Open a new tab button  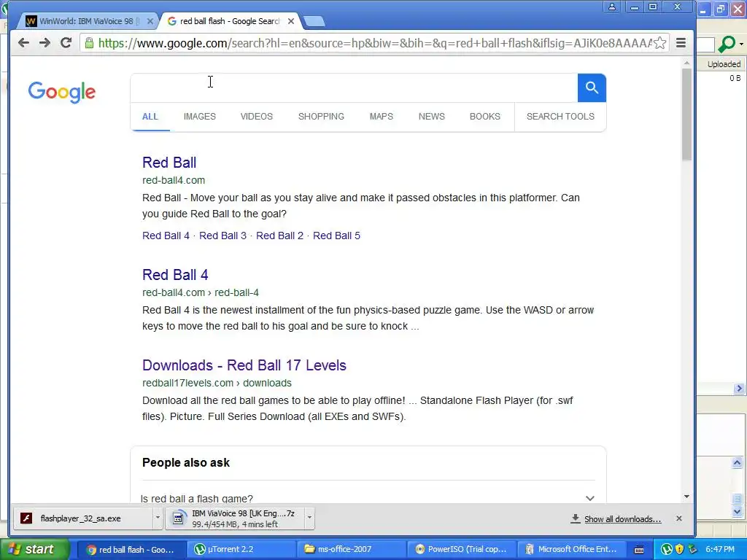point(314,21)
